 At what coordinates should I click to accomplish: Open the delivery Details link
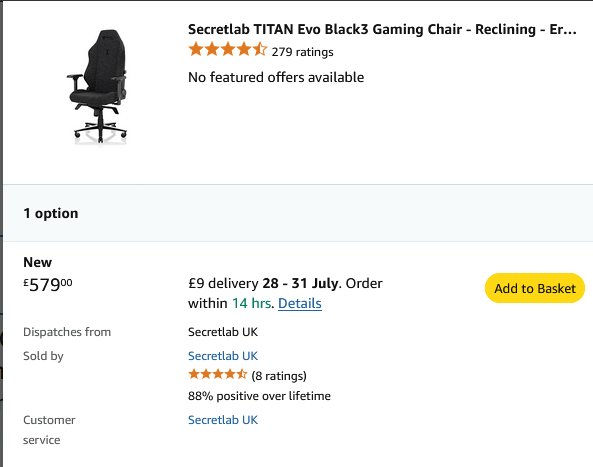click(x=300, y=303)
